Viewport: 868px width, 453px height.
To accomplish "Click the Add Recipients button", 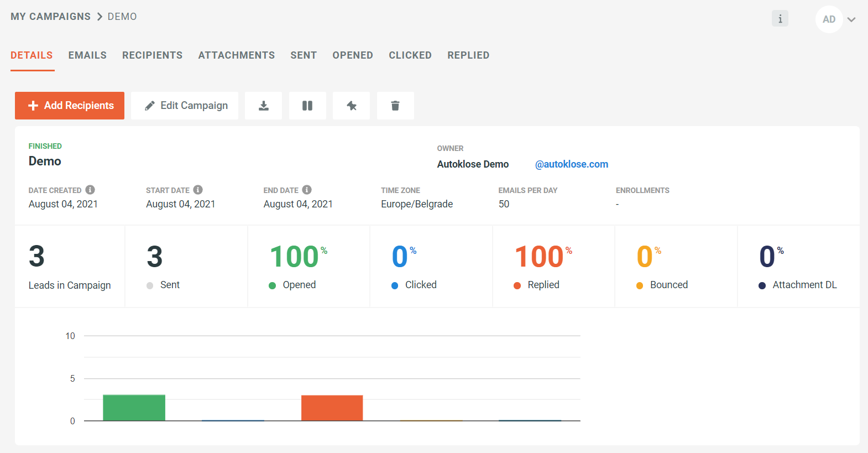I will tap(70, 106).
